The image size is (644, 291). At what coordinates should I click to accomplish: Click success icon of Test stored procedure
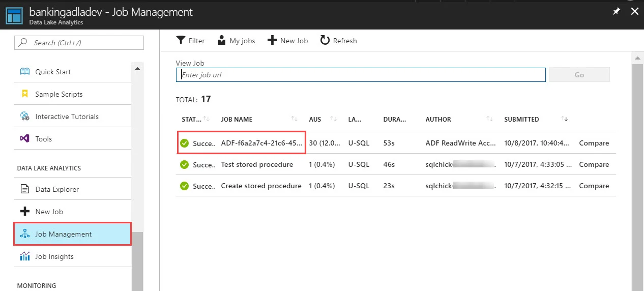(x=184, y=165)
